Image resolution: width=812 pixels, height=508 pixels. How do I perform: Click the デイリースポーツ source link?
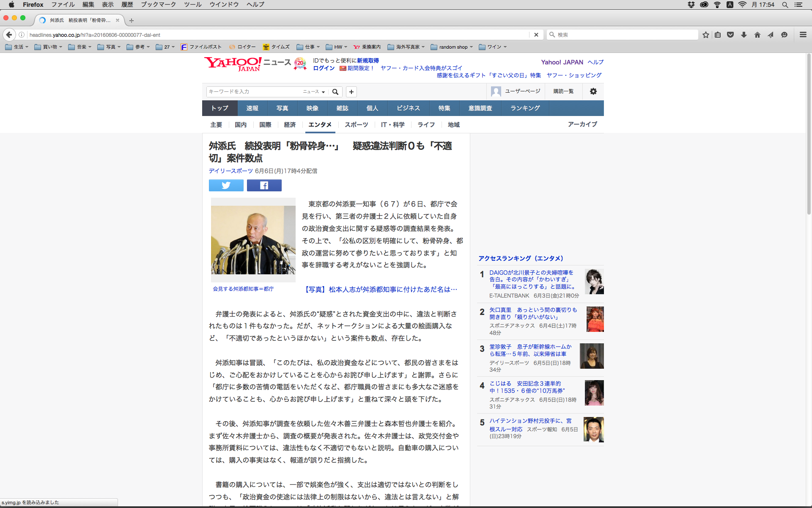(230, 171)
